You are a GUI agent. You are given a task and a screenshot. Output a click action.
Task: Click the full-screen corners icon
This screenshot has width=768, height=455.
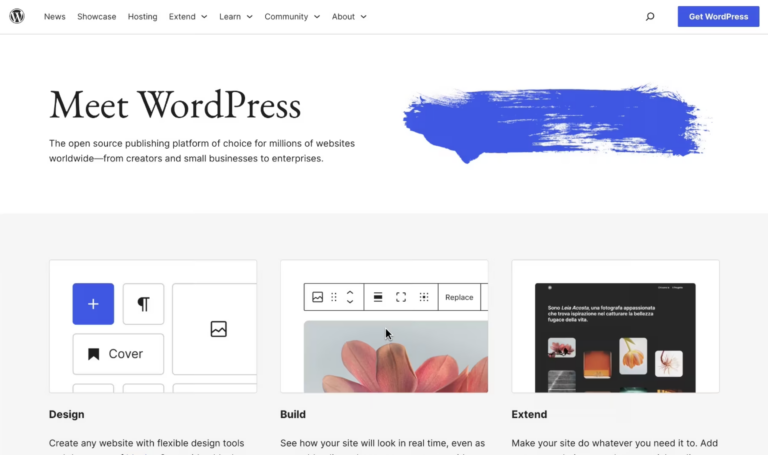pyautogui.click(x=401, y=297)
